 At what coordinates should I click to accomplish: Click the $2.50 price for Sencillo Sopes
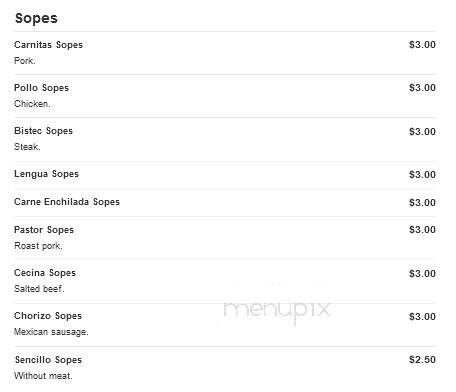(x=422, y=360)
